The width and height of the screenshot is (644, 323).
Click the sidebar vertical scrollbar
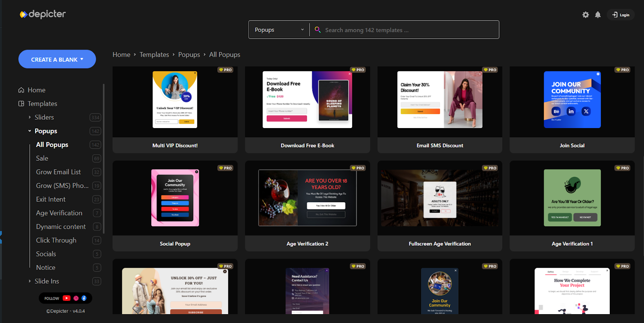[x=103, y=159]
